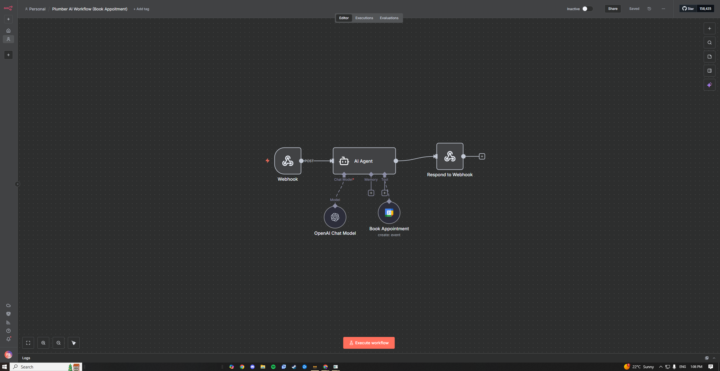
Task: Click the tidy up pointer icon
Action: 73,343
